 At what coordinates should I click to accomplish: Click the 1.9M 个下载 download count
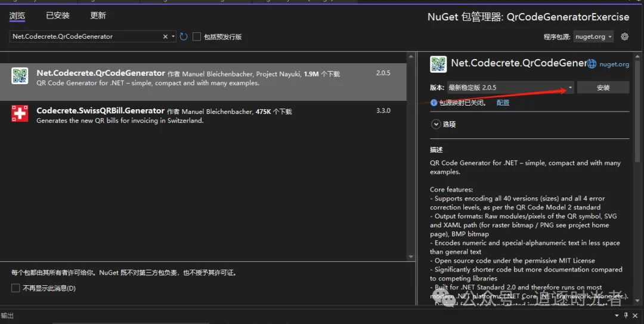[x=321, y=74]
